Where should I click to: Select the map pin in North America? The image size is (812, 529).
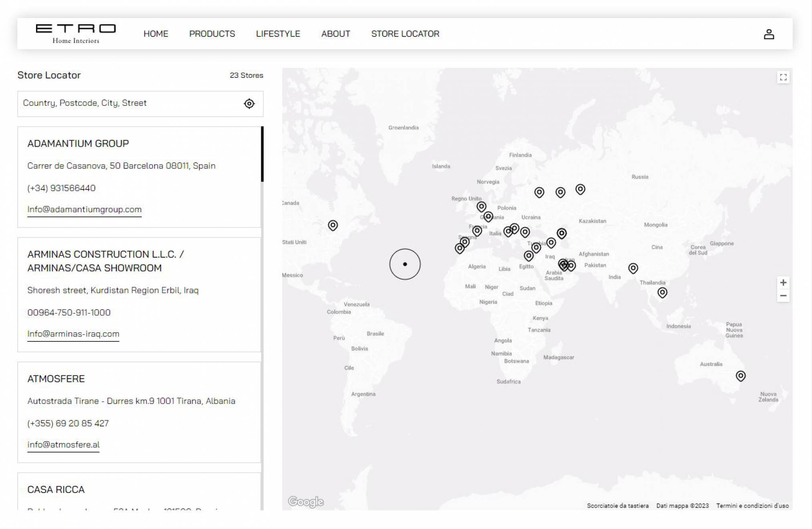click(333, 225)
